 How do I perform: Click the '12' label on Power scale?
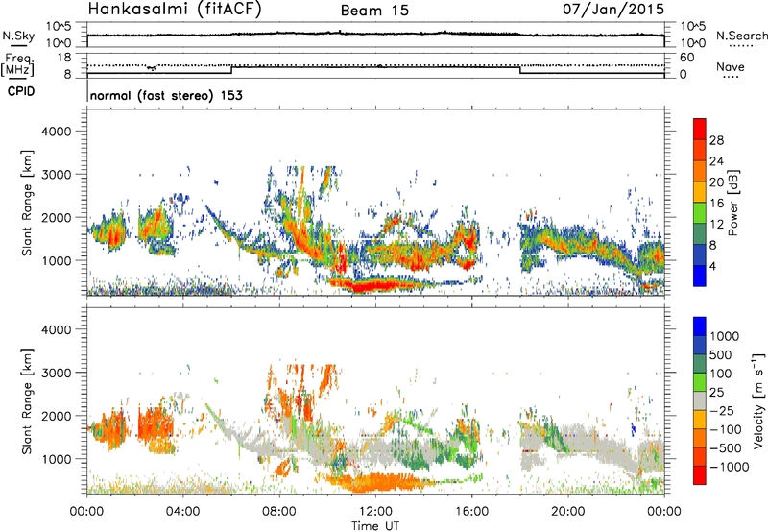(x=716, y=225)
